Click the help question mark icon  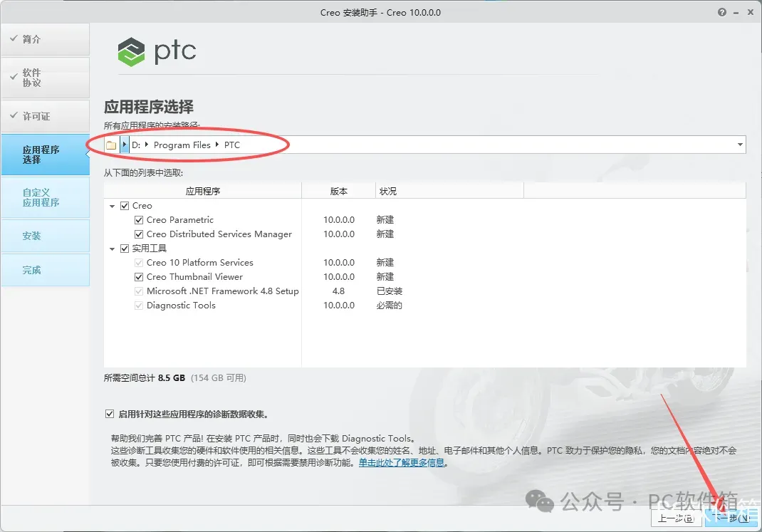pyautogui.click(x=721, y=12)
